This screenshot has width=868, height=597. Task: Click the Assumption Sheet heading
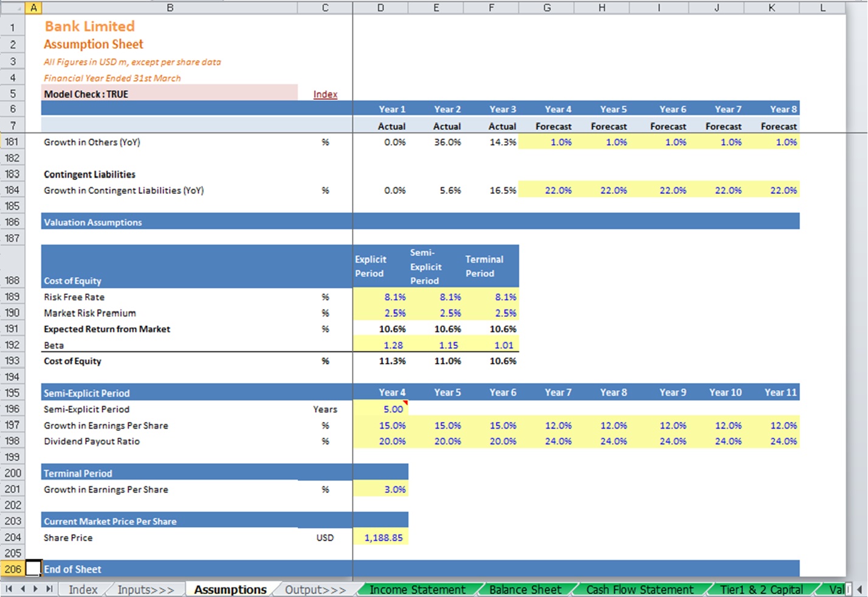coord(94,44)
